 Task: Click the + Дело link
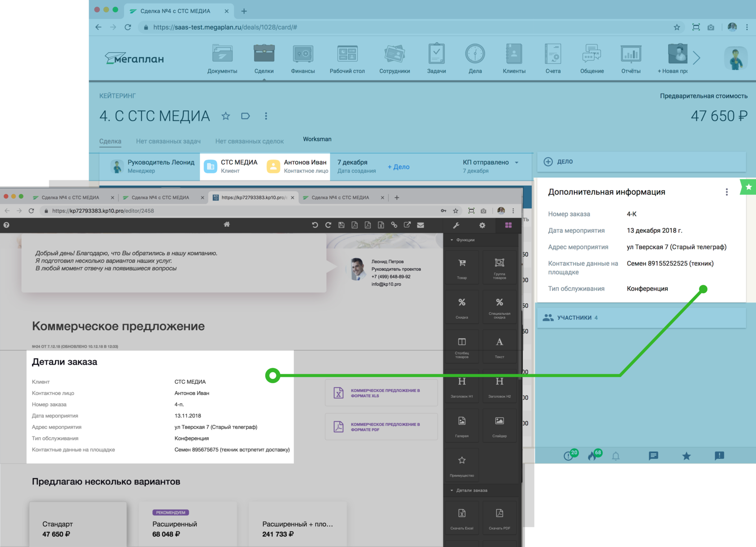click(x=399, y=167)
